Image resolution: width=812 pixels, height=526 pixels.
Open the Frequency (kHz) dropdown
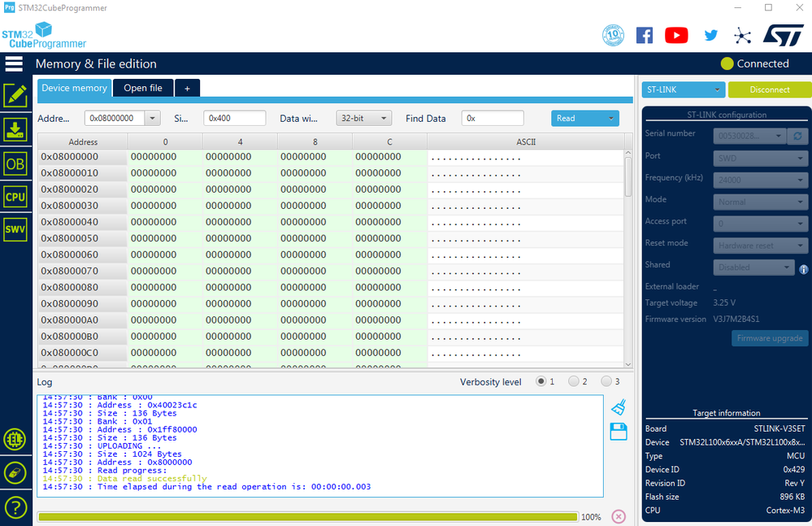(x=760, y=180)
